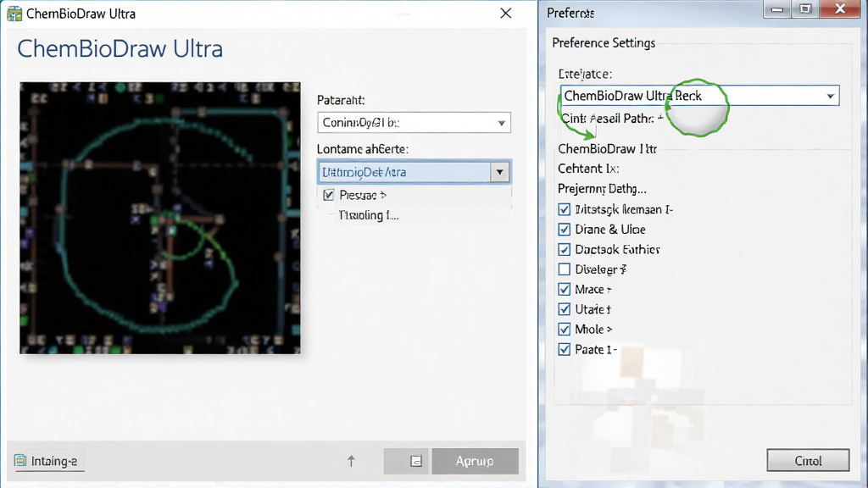Toggle the Diane & Uioe checkbox

(564, 230)
